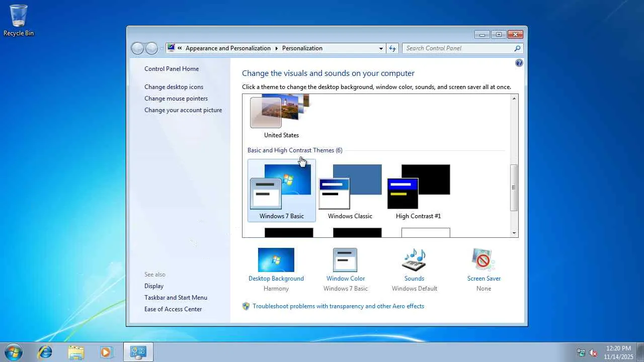Click the Windows 7 Basic label under Window Color

coord(346,289)
